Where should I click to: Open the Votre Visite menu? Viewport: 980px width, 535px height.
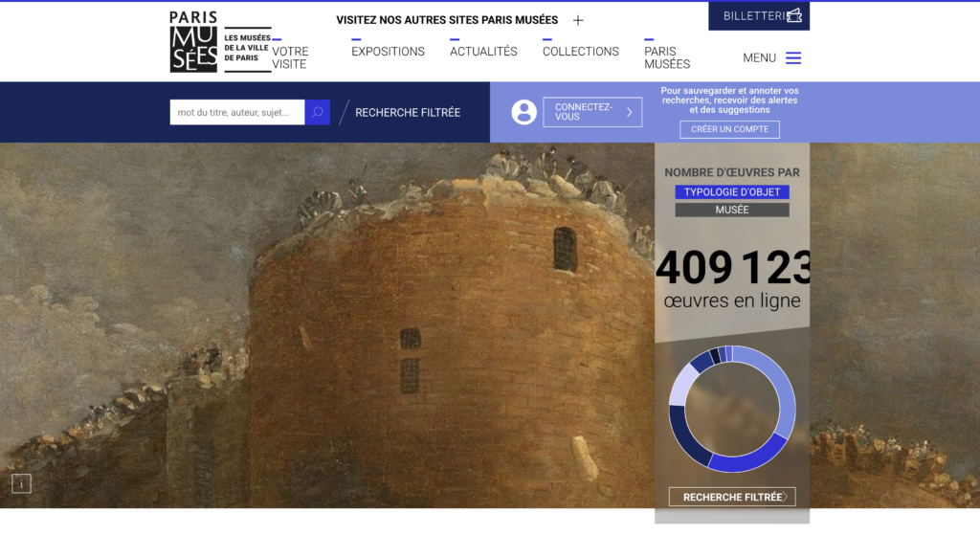pos(290,57)
